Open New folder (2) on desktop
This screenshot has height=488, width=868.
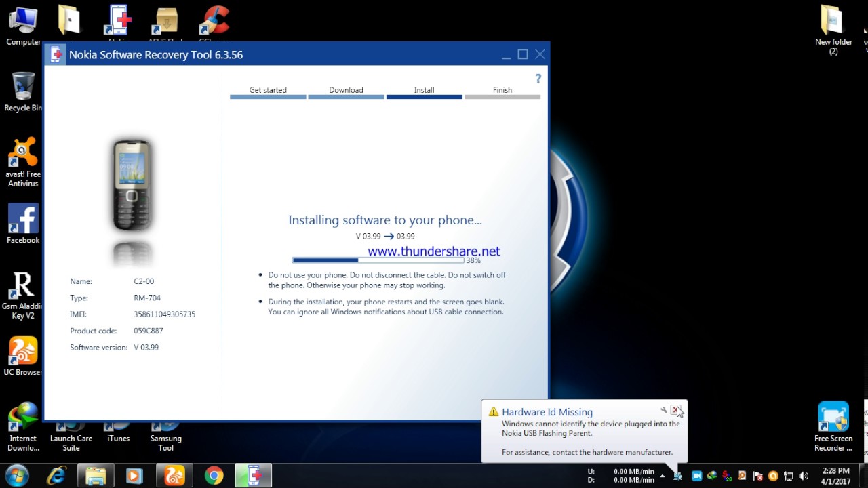pyautogui.click(x=833, y=30)
